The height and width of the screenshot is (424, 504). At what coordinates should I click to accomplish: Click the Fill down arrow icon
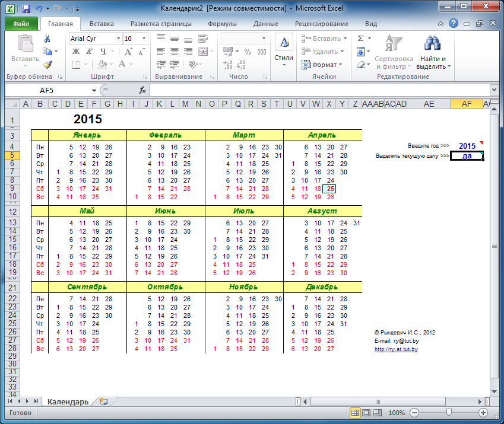(361, 52)
